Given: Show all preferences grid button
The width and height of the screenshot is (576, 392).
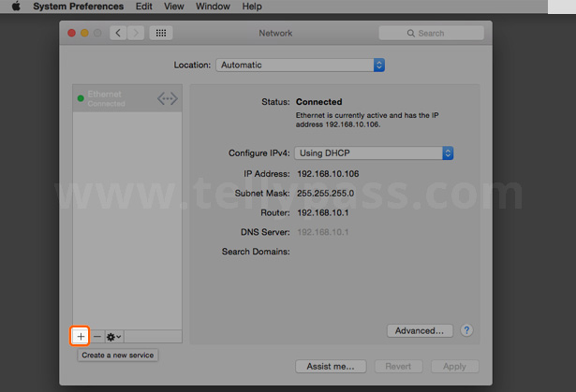Looking at the screenshot, I should (161, 33).
